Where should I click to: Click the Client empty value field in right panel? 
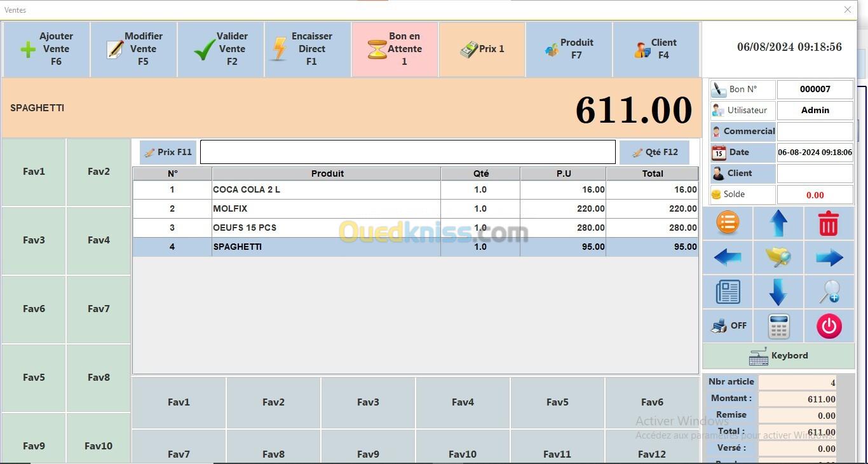point(815,174)
